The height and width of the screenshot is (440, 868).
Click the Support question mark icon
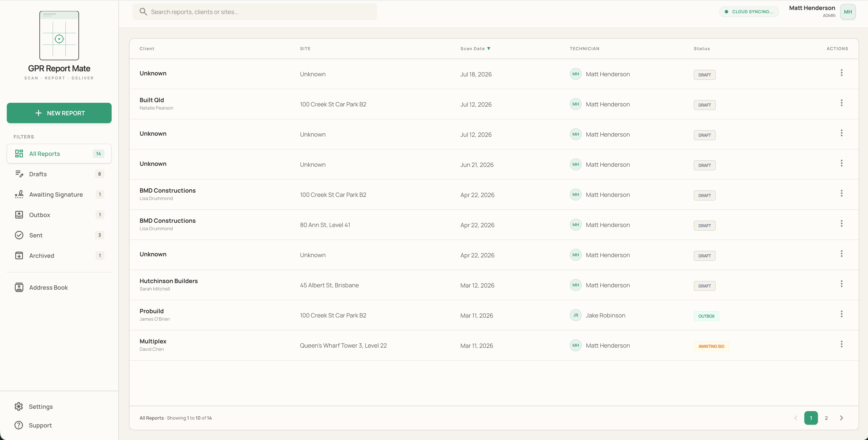click(x=19, y=425)
